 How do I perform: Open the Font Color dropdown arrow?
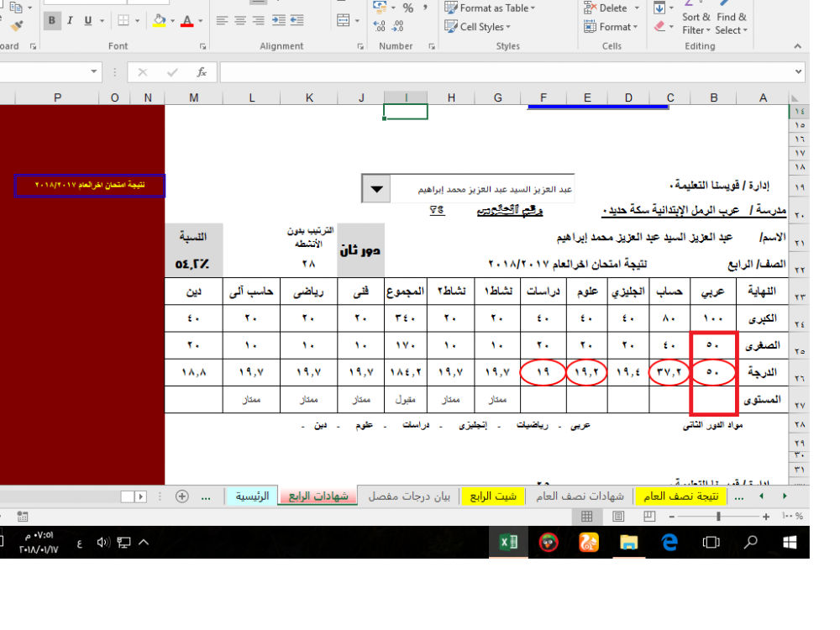(201, 21)
